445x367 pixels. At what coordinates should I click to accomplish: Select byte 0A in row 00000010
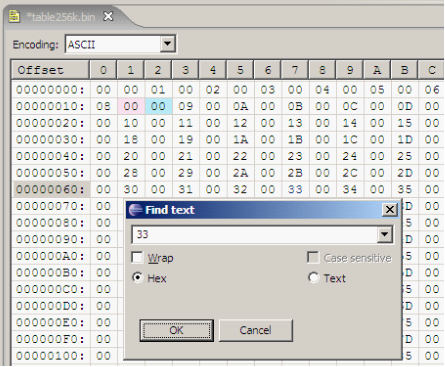[x=240, y=106]
